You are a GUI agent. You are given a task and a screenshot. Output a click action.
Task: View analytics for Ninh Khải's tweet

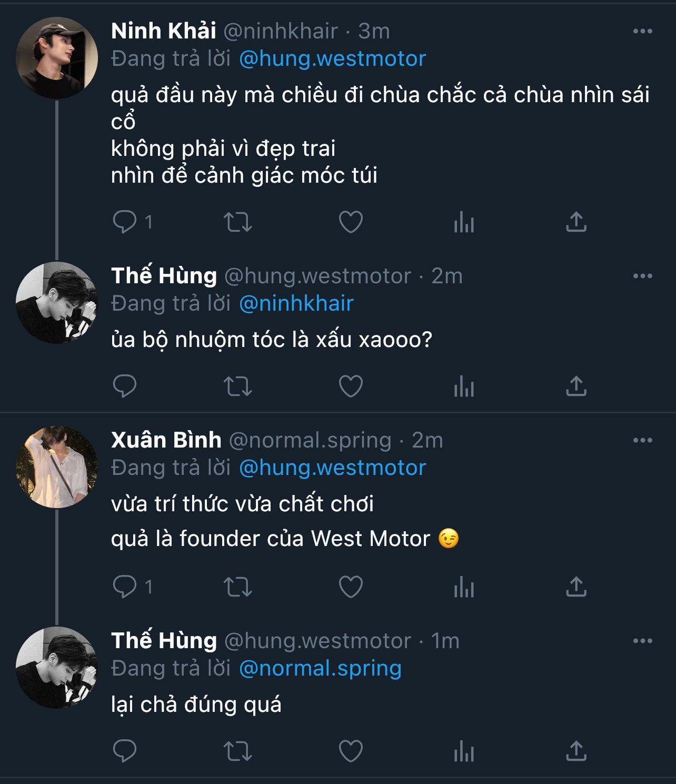(464, 222)
